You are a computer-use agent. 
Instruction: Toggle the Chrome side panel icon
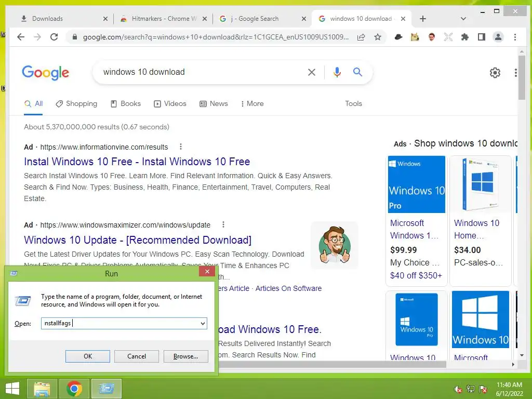(x=482, y=37)
